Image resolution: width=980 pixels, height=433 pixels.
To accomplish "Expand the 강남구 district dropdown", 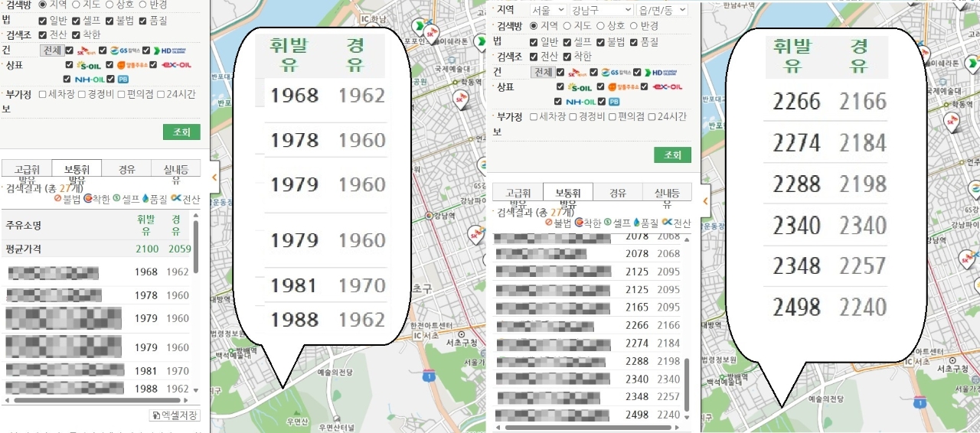I will coord(602,10).
